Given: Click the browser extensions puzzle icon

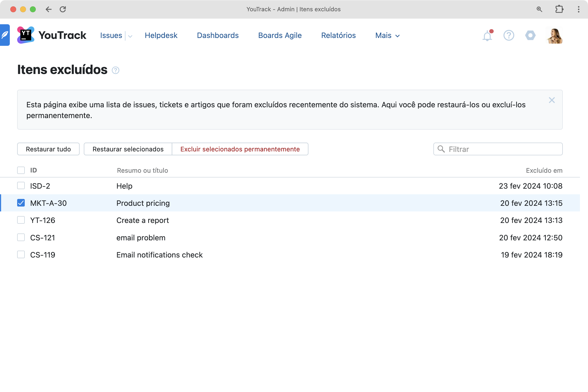Looking at the screenshot, I should [559, 9].
